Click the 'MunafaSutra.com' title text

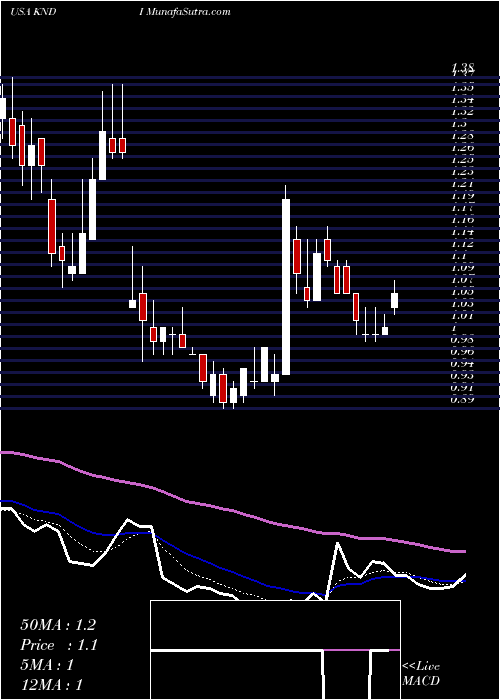(188, 12)
